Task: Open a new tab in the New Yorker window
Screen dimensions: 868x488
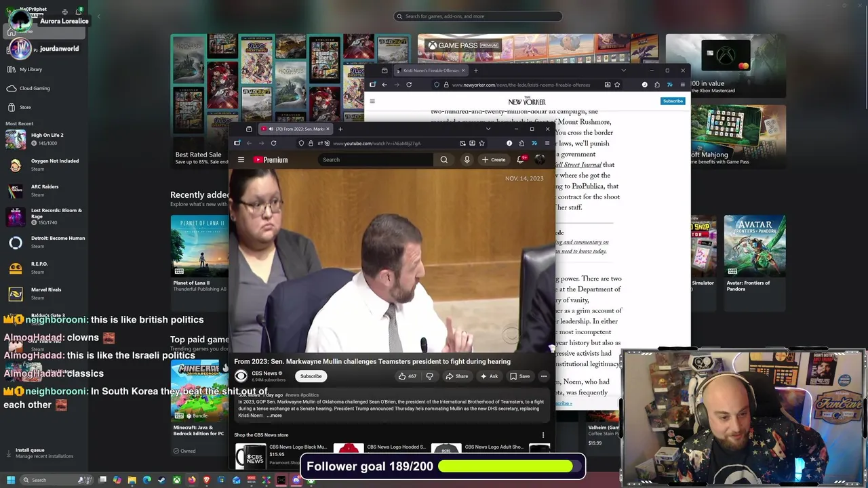Action: (x=476, y=70)
